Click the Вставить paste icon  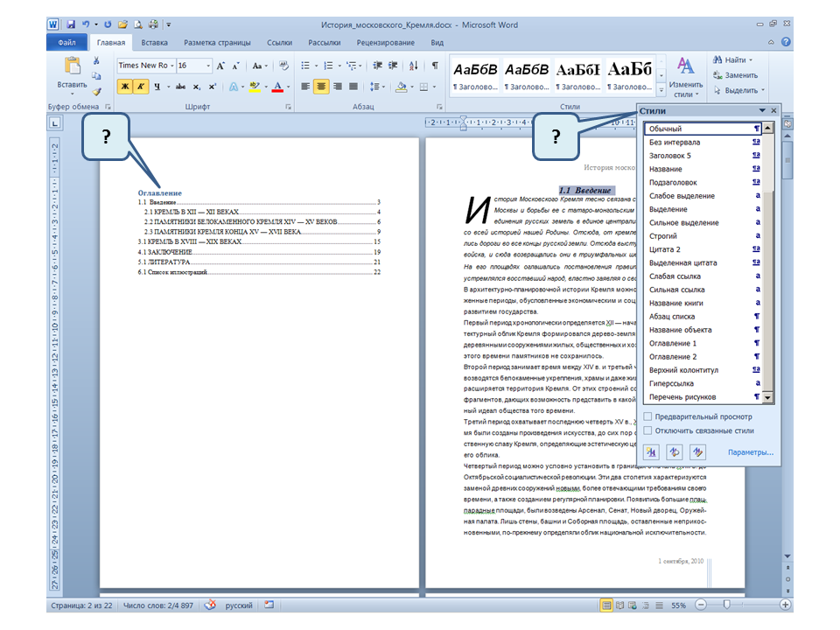click(73, 66)
